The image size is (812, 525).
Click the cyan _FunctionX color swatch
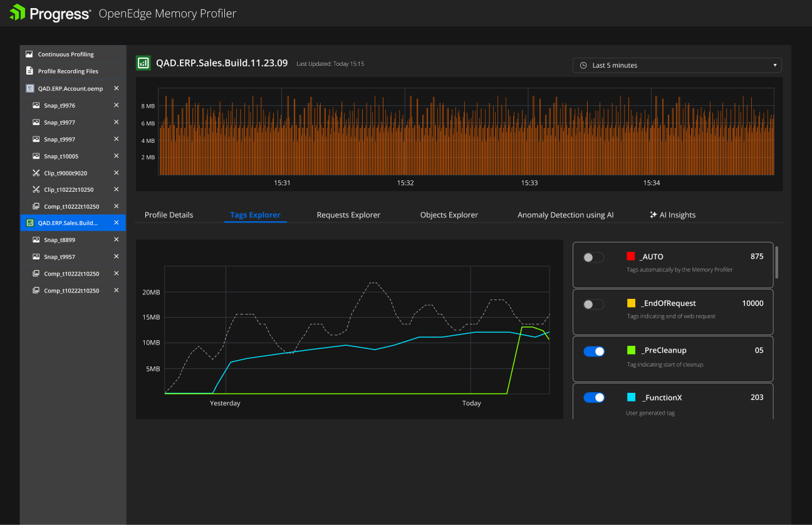click(x=631, y=397)
